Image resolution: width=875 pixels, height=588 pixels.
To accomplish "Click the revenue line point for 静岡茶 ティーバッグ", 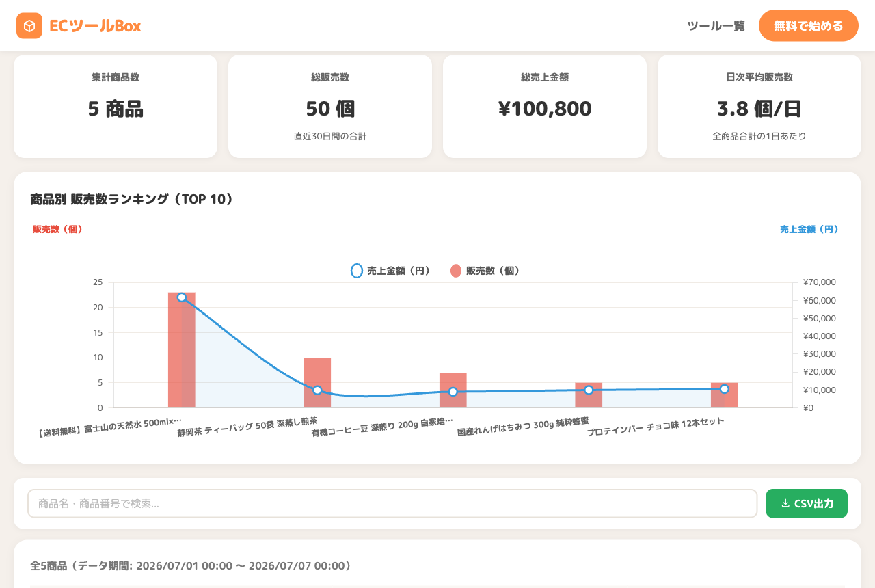I will [x=317, y=390].
